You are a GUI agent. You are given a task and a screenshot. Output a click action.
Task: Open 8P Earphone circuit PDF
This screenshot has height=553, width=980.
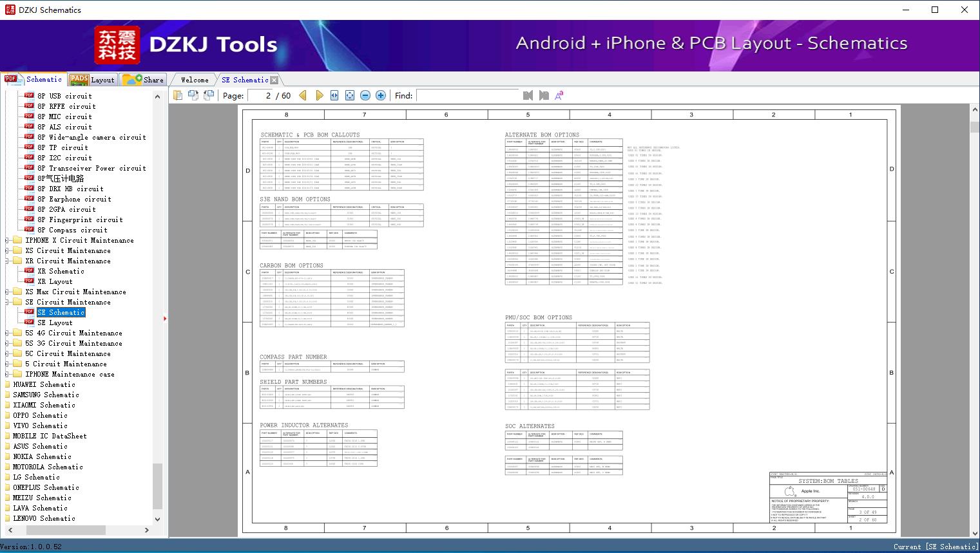[74, 199]
